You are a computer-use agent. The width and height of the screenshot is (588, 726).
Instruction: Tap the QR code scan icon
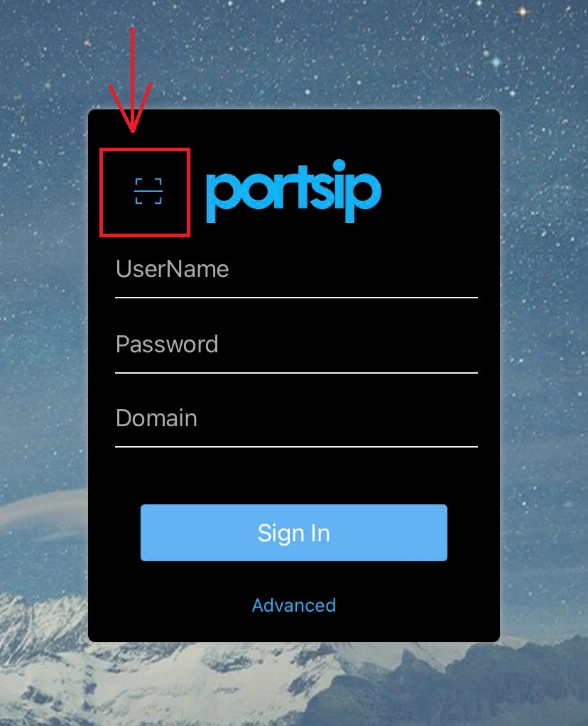148,191
